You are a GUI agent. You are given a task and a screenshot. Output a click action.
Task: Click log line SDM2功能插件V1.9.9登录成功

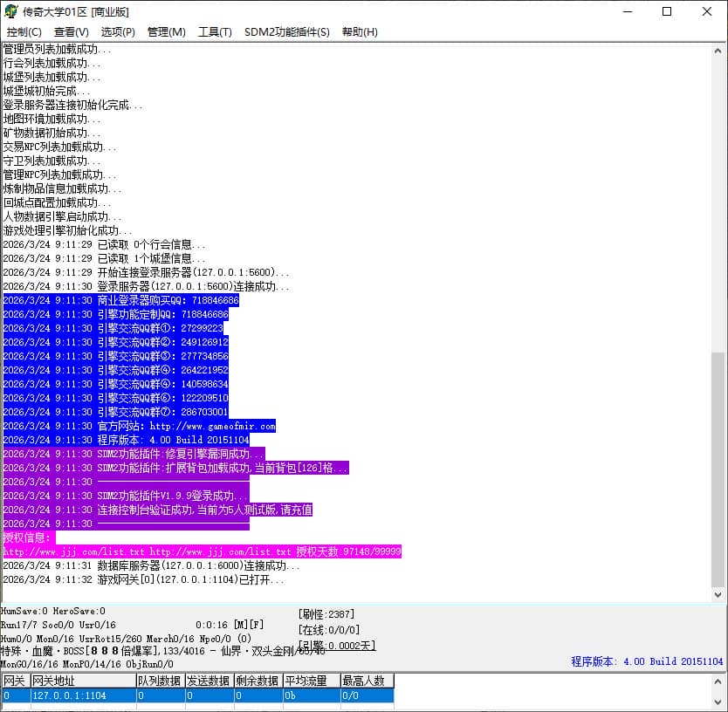[127, 496]
